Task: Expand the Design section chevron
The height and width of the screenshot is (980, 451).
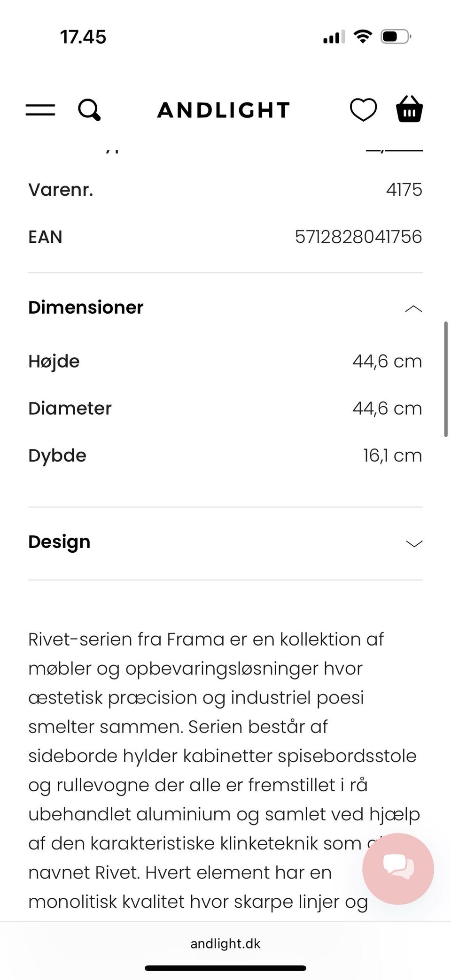Action: (413, 543)
